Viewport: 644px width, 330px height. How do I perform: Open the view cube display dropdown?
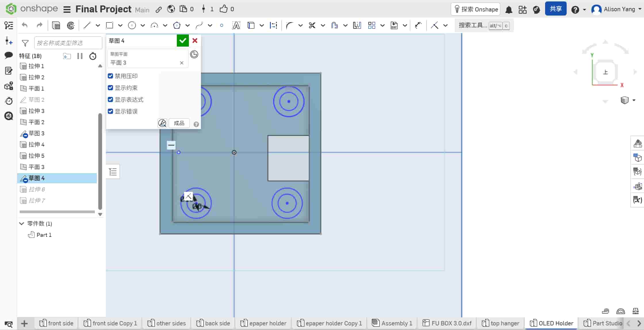pyautogui.click(x=634, y=100)
